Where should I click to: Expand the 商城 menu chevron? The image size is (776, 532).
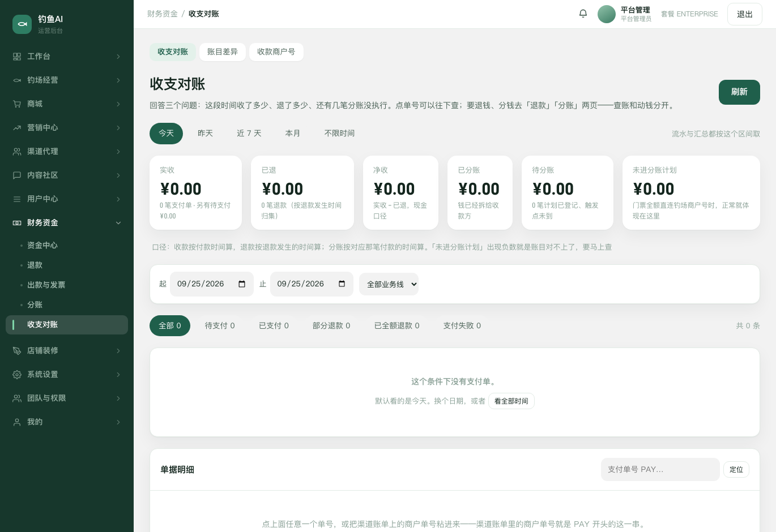pos(118,104)
